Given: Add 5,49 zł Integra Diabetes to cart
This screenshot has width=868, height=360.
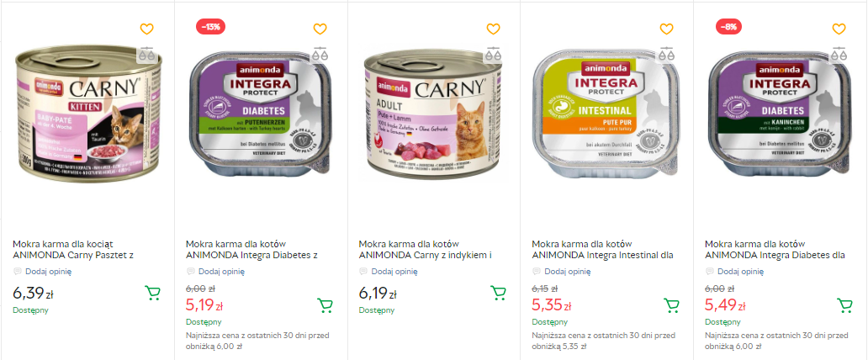Looking at the screenshot, I should pyautogui.click(x=844, y=304).
